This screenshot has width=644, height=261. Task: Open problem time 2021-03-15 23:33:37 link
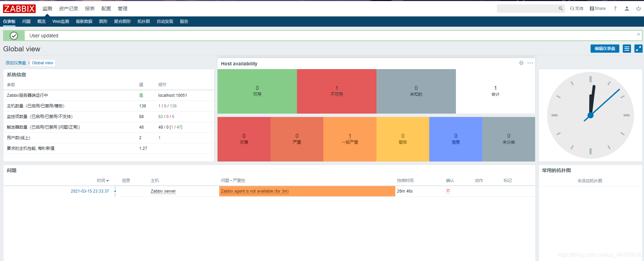click(90, 191)
